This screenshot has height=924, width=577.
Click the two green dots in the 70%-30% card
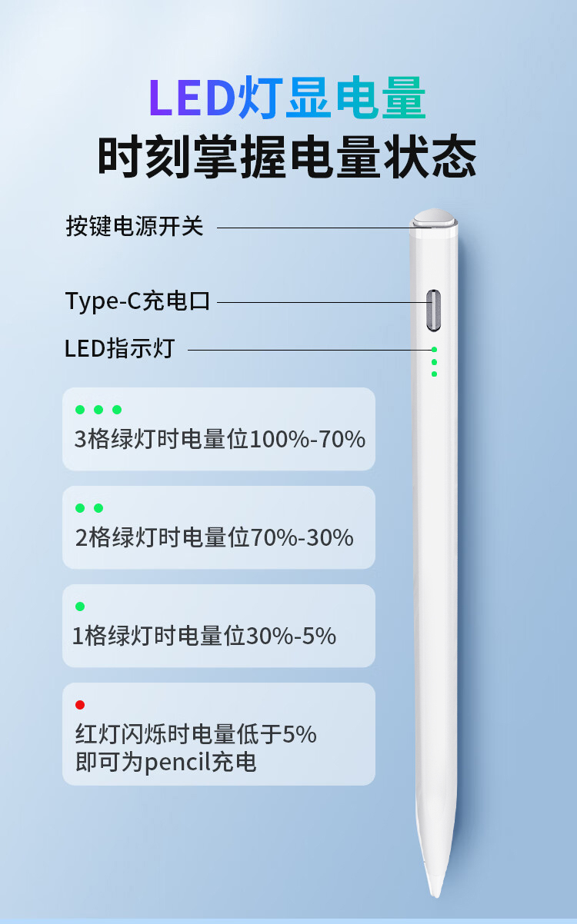88,508
